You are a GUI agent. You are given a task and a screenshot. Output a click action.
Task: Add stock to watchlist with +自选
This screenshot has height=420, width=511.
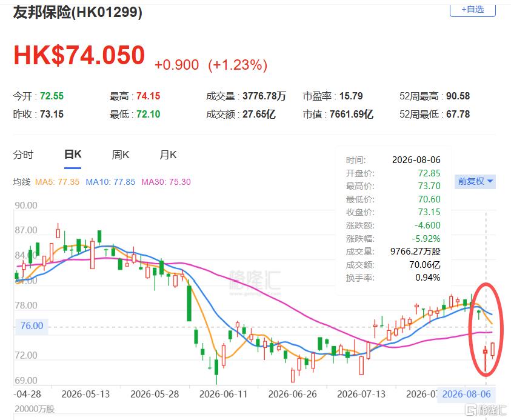(x=473, y=10)
